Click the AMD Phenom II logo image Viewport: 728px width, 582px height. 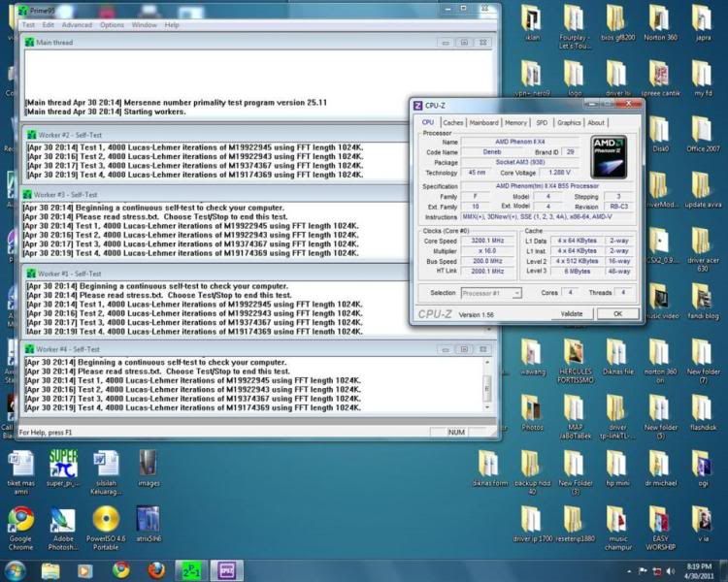[610, 157]
